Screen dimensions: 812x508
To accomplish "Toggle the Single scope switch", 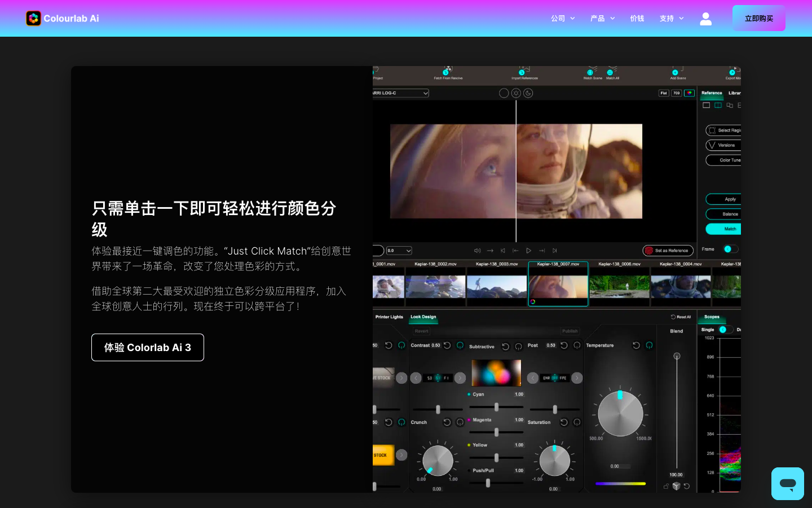I will point(726,330).
